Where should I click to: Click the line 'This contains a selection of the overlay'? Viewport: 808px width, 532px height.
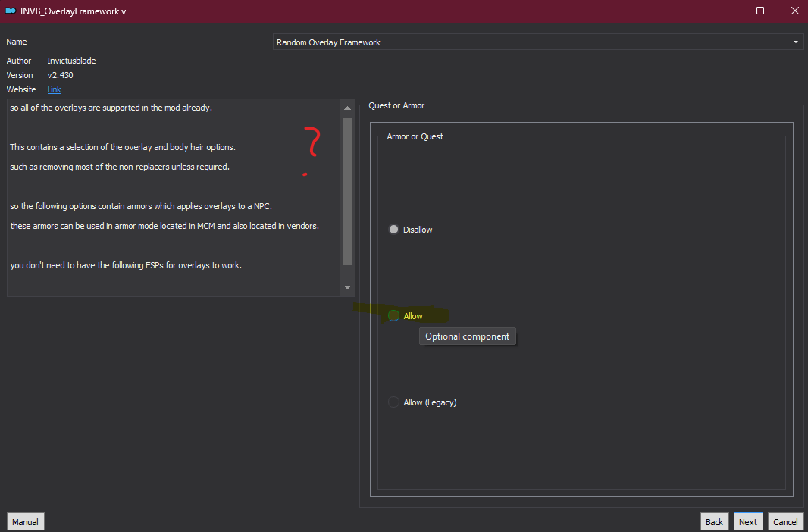coord(123,147)
